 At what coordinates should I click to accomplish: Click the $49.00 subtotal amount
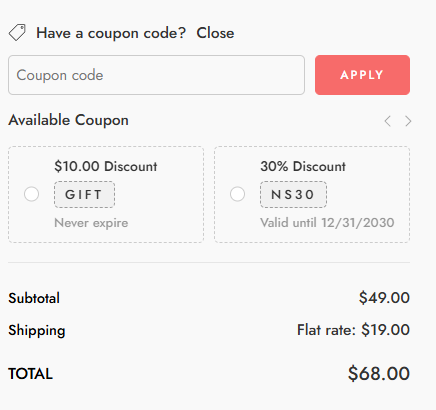(384, 298)
